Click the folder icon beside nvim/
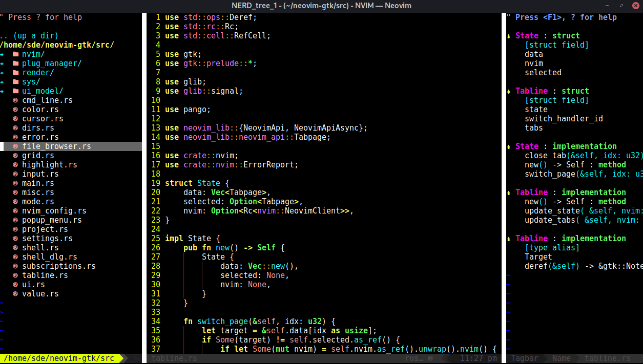Viewport: 643px width, 364px height. pos(15,54)
